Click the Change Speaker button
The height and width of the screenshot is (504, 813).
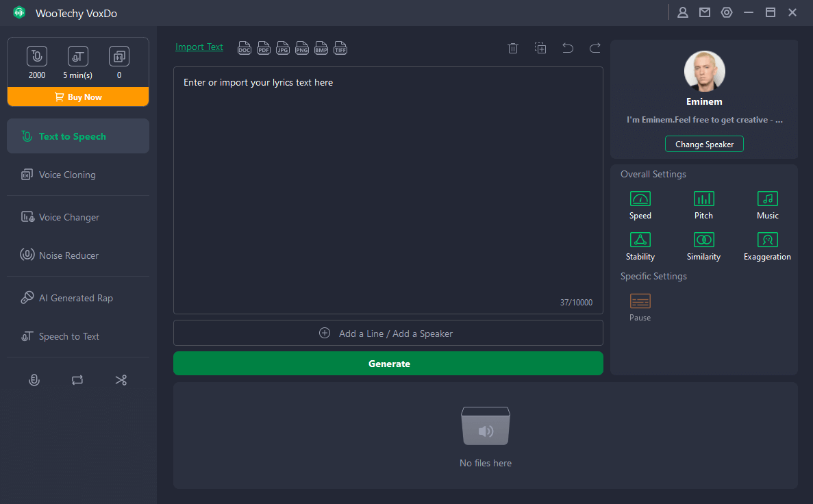pos(704,144)
